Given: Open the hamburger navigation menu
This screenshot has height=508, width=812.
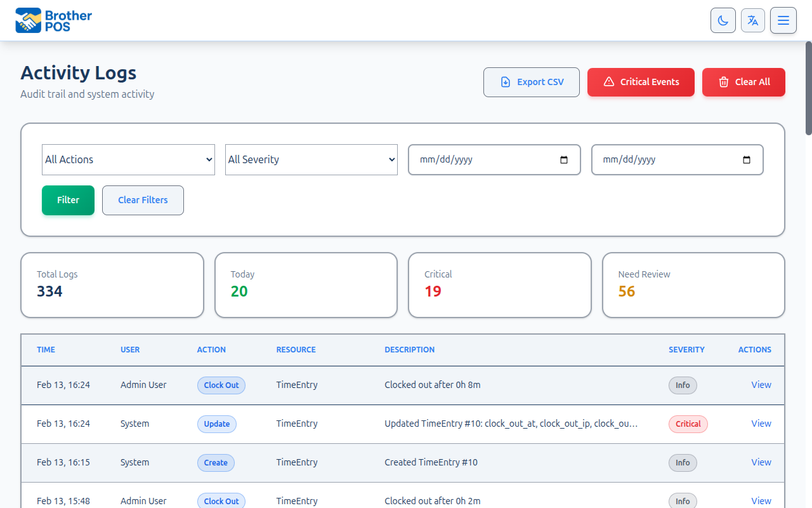Looking at the screenshot, I should click(x=783, y=20).
